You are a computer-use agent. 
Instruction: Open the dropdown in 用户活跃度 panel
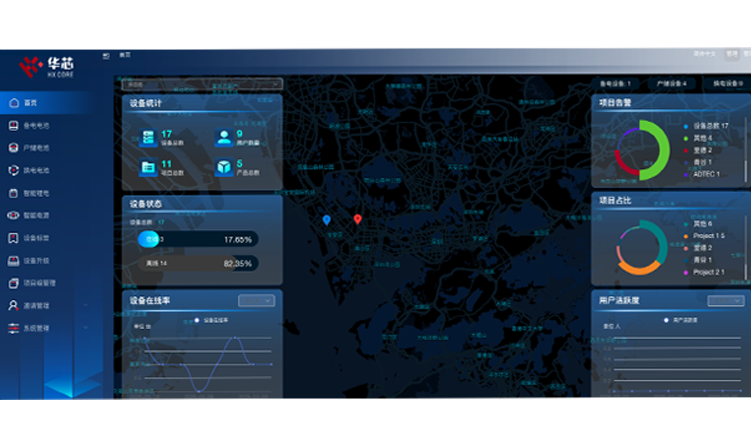(x=725, y=300)
